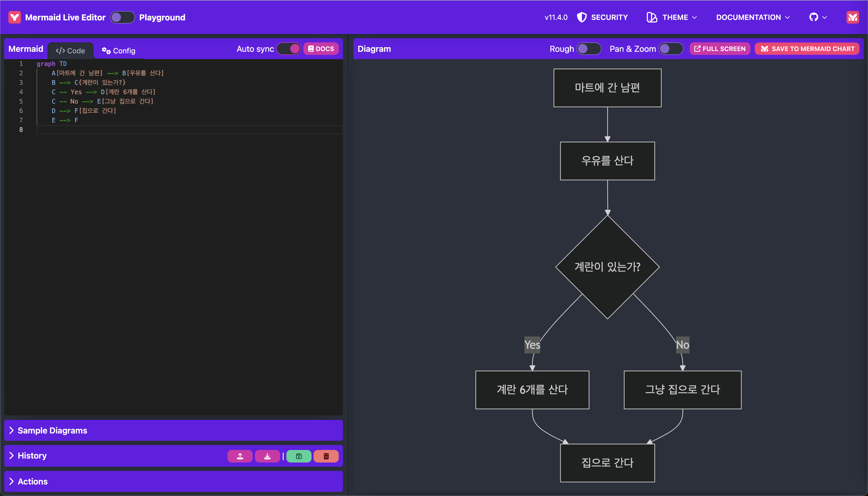Image resolution: width=868 pixels, height=496 pixels.
Task: Click the Security shield icon
Action: click(x=581, y=17)
